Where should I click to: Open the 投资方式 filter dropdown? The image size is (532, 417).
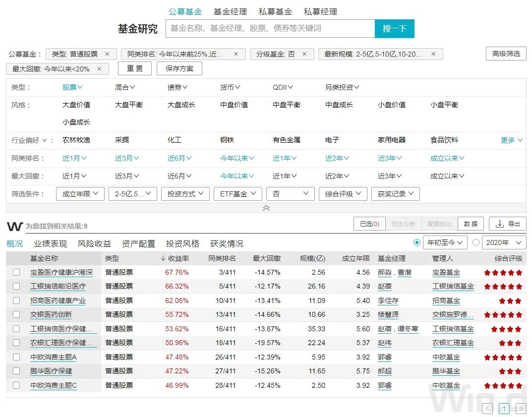[185, 194]
